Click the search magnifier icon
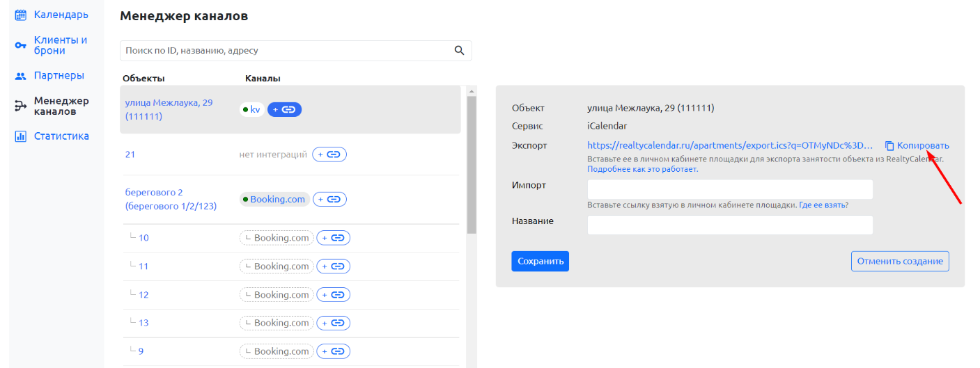 pyautogui.click(x=459, y=50)
